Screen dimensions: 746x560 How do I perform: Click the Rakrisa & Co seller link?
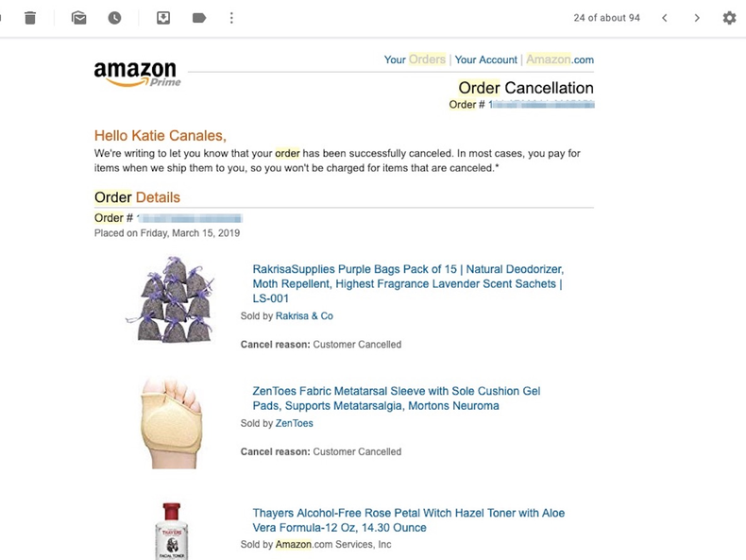point(304,316)
